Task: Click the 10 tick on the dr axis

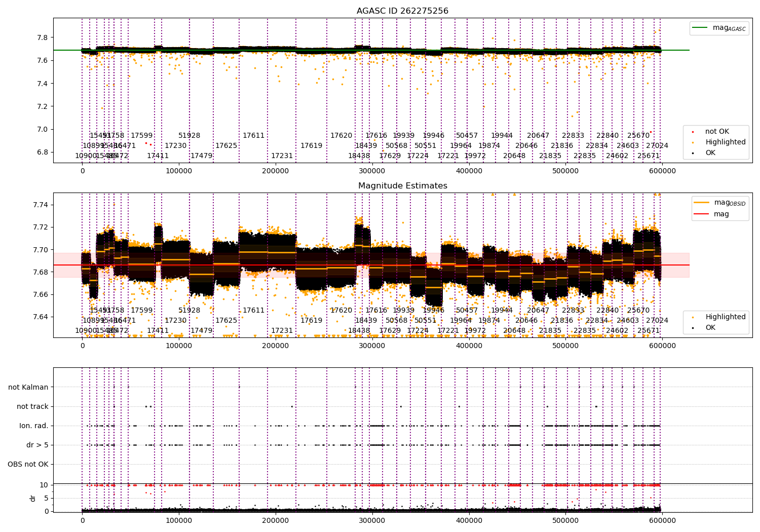Action: (x=44, y=485)
